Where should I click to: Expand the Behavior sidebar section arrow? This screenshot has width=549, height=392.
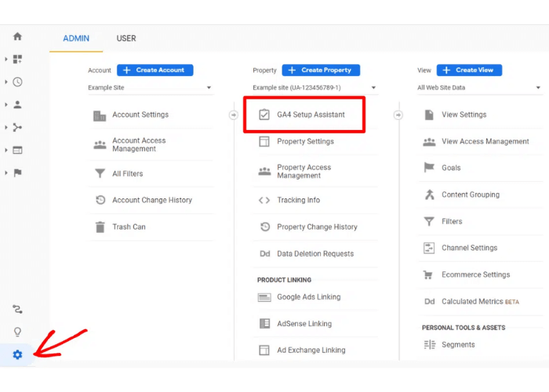pos(6,151)
